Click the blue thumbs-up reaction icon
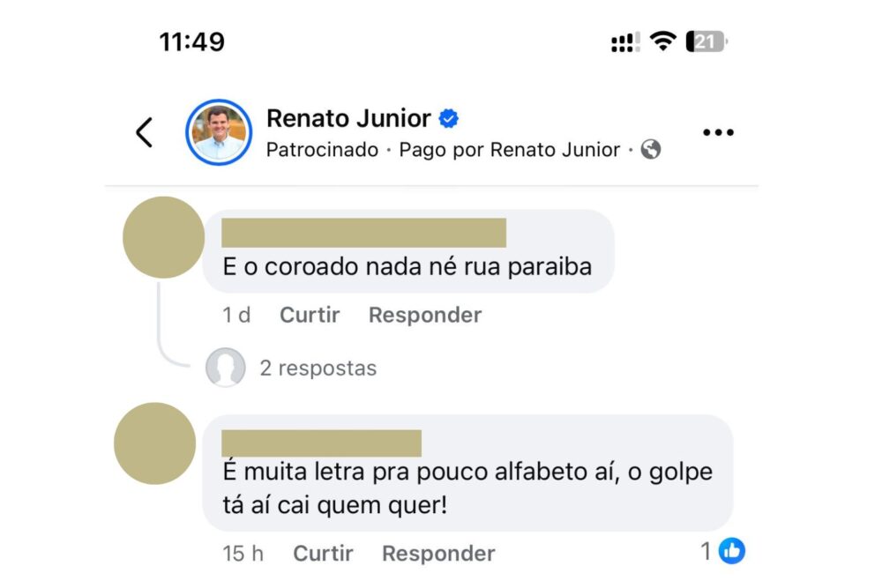This screenshot has width=882, height=588. point(732,552)
